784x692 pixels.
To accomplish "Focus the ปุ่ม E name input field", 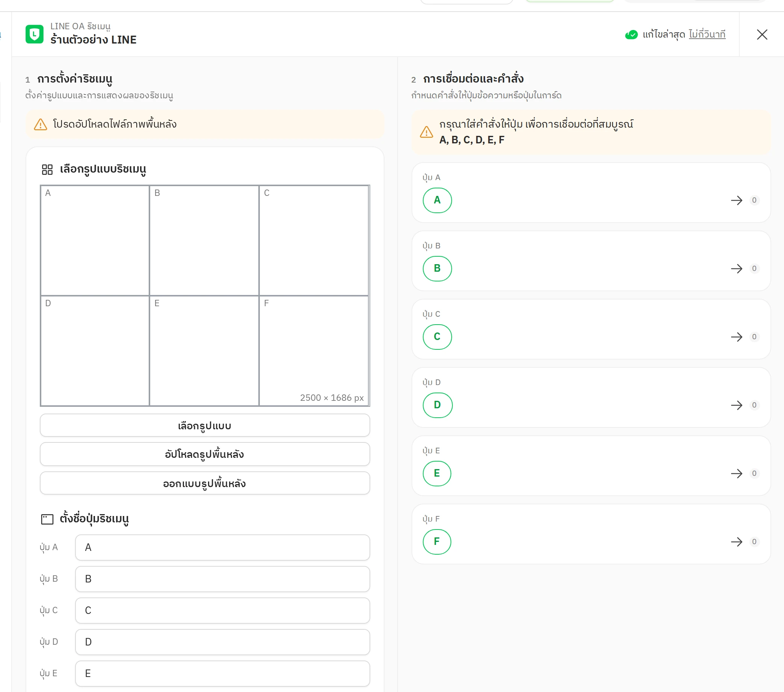I will 222,673.
